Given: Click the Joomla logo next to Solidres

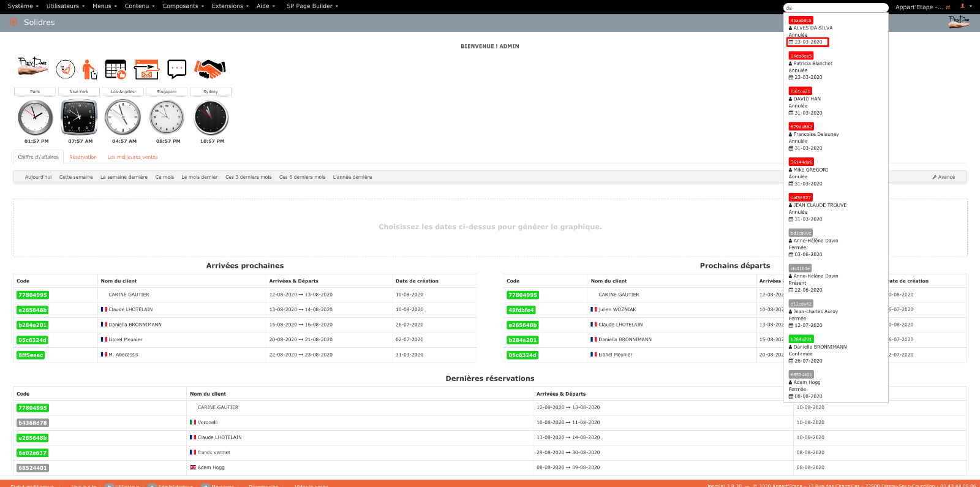Looking at the screenshot, I should point(13,22).
